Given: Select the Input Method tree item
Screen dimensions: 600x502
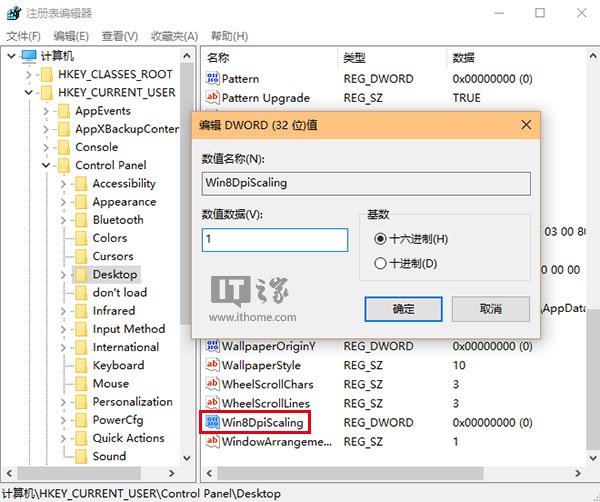Looking at the screenshot, I should [129, 329].
